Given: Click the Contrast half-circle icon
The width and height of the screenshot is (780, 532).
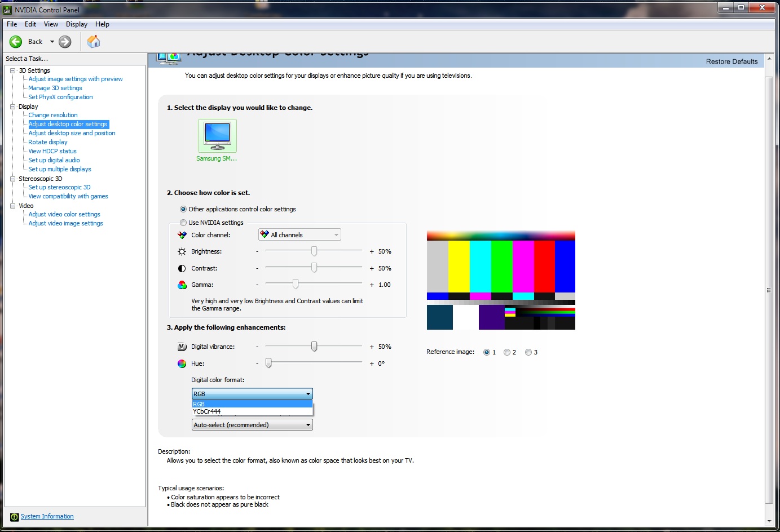Looking at the screenshot, I should click(182, 268).
